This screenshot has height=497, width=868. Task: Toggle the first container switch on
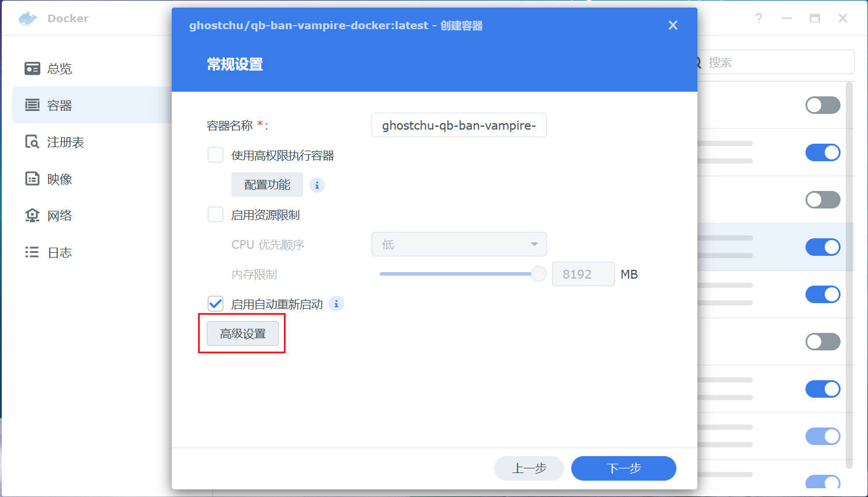pyautogui.click(x=822, y=105)
